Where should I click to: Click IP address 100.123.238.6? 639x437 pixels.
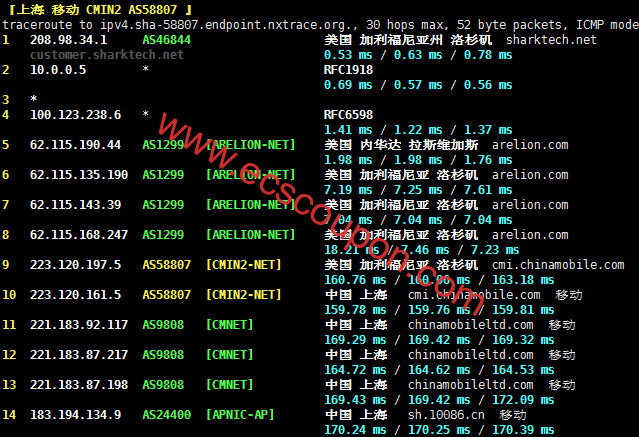(75, 115)
